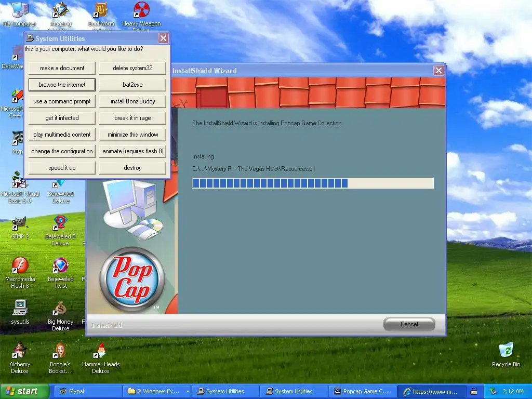Open the Macromedia Flash 8 desktop icon

coord(20,273)
